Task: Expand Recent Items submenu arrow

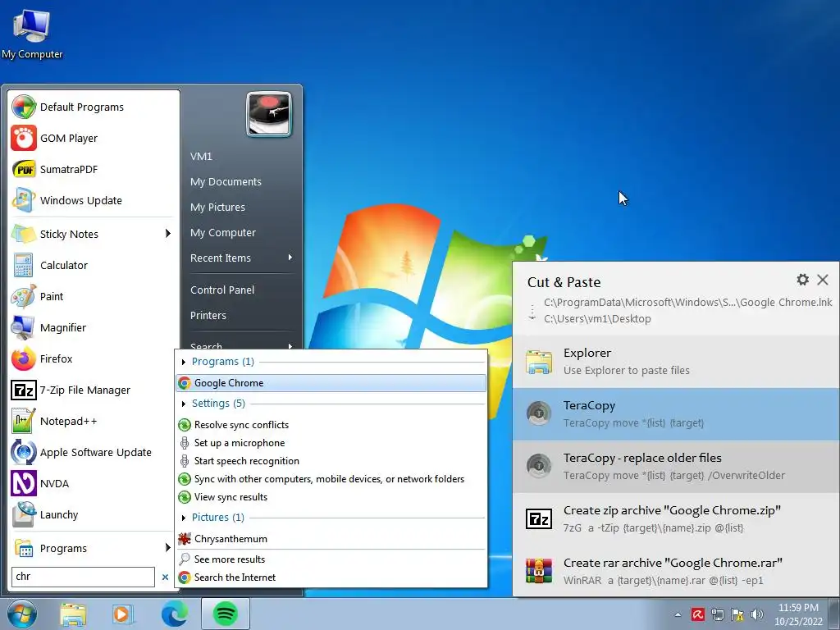Action: tap(290, 257)
